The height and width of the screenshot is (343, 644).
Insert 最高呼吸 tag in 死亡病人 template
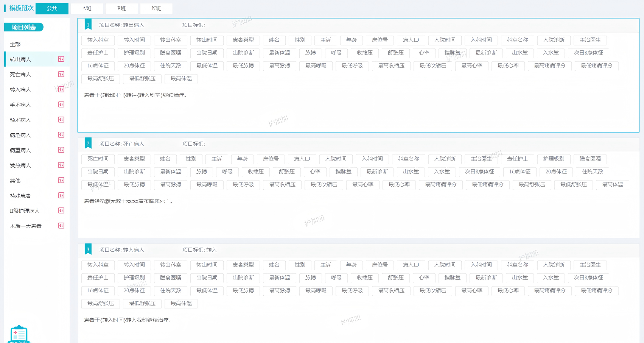point(207,185)
